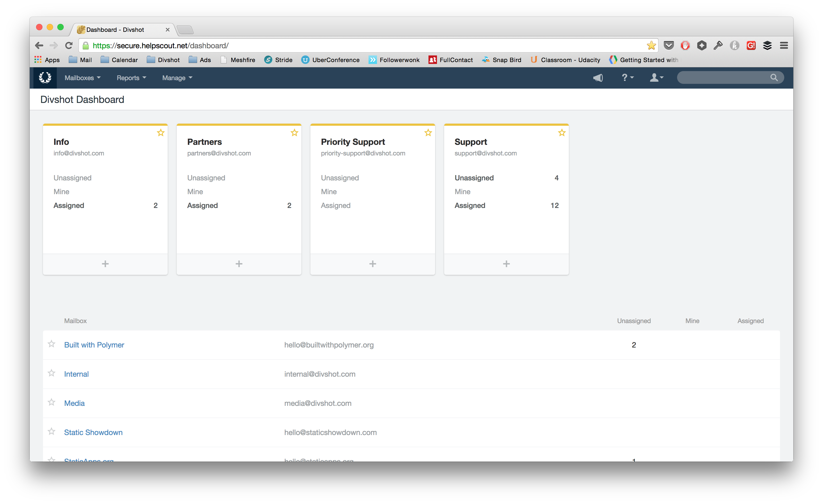The width and height of the screenshot is (823, 504).
Task: Click the Assigned count on Support card
Action: pos(555,206)
